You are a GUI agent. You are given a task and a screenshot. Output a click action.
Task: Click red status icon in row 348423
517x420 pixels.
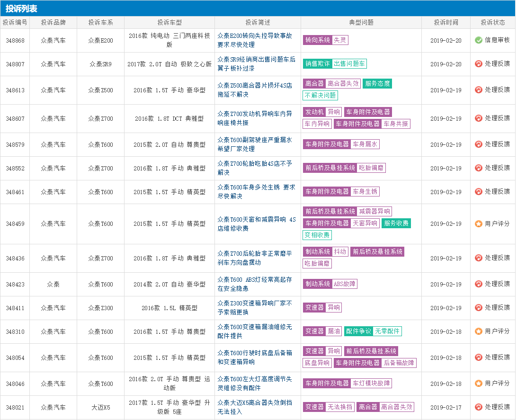click(x=479, y=284)
